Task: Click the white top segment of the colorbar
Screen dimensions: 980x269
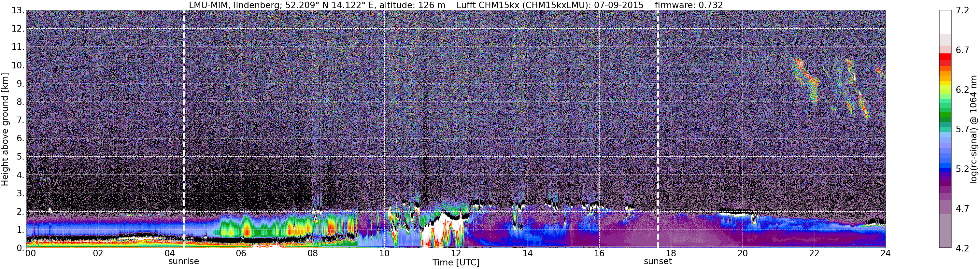Action: 945,22
